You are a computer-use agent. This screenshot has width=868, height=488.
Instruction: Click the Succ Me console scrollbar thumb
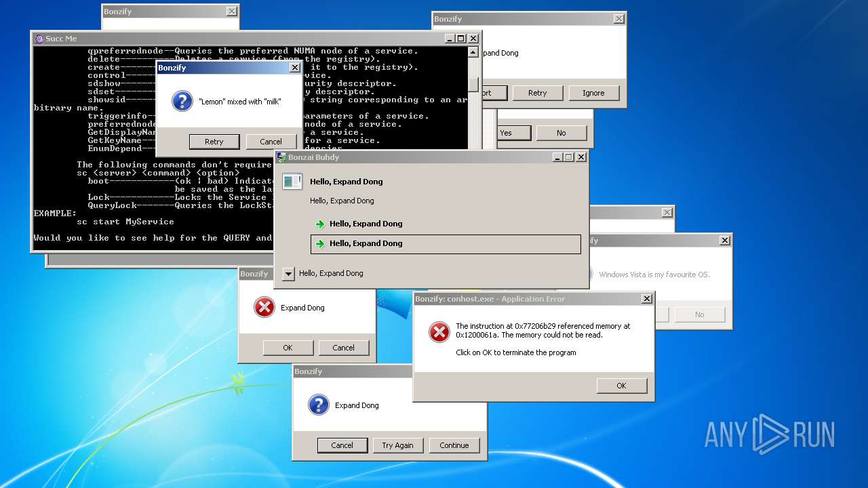click(x=473, y=84)
